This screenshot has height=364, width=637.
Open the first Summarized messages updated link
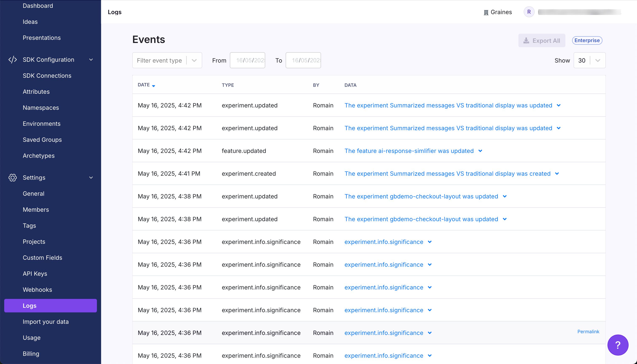[x=448, y=105]
